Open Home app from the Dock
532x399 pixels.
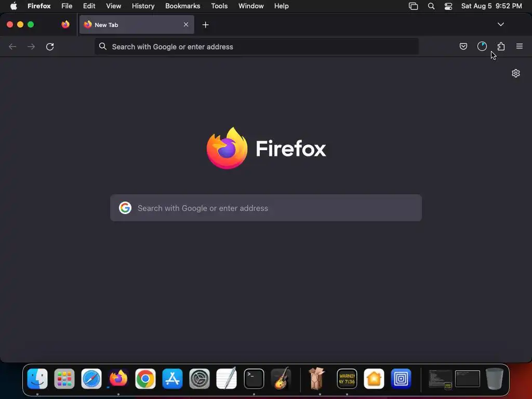coord(374,379)
